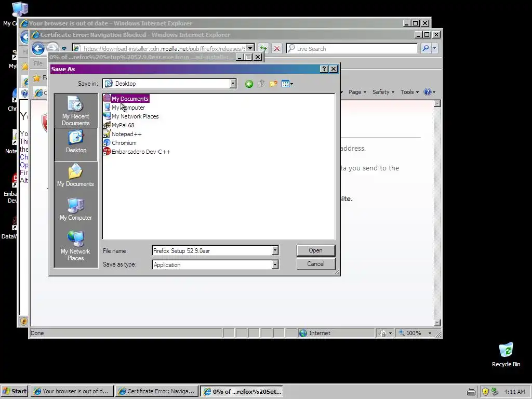Open the zoom level 100% dropdown
The image size is (532, 399).
430,333
